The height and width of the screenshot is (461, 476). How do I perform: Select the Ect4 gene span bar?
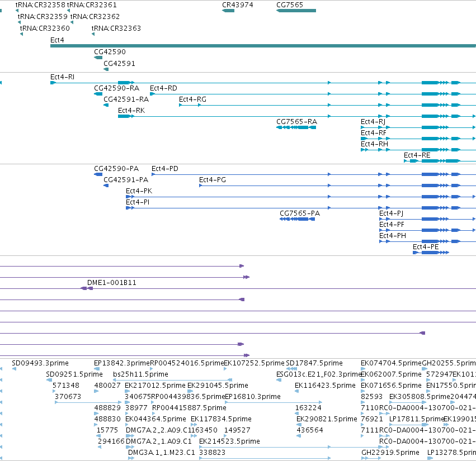pos(263,46)
